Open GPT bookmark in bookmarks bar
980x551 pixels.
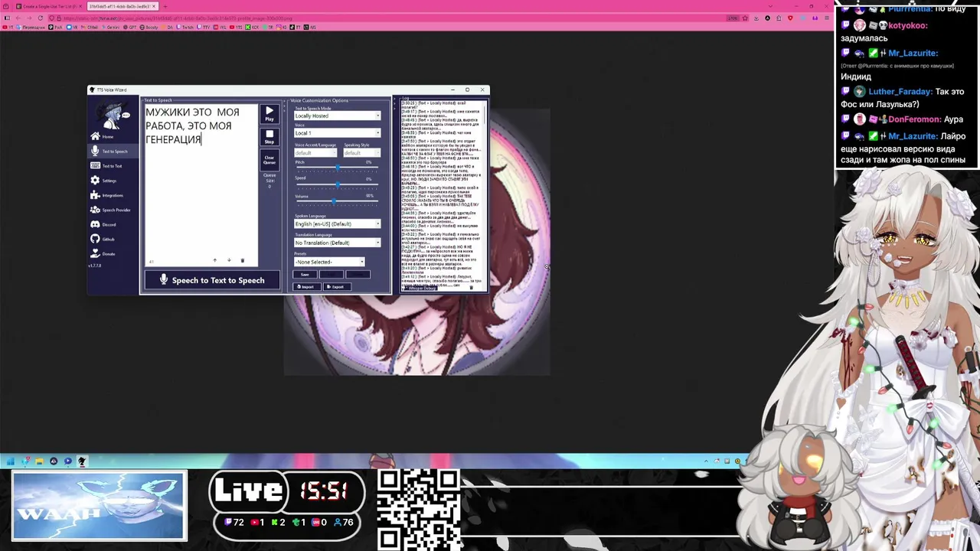(130, 27)
